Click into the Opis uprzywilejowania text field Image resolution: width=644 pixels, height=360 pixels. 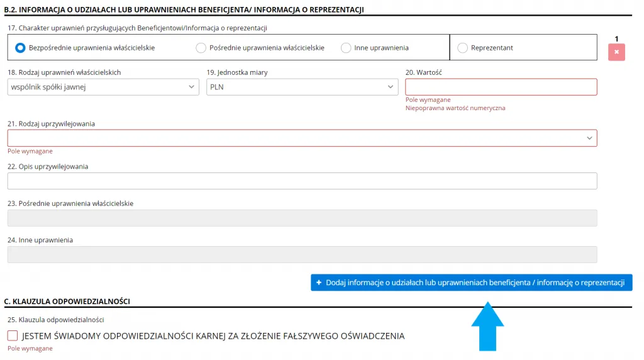[x=302, y=181]
